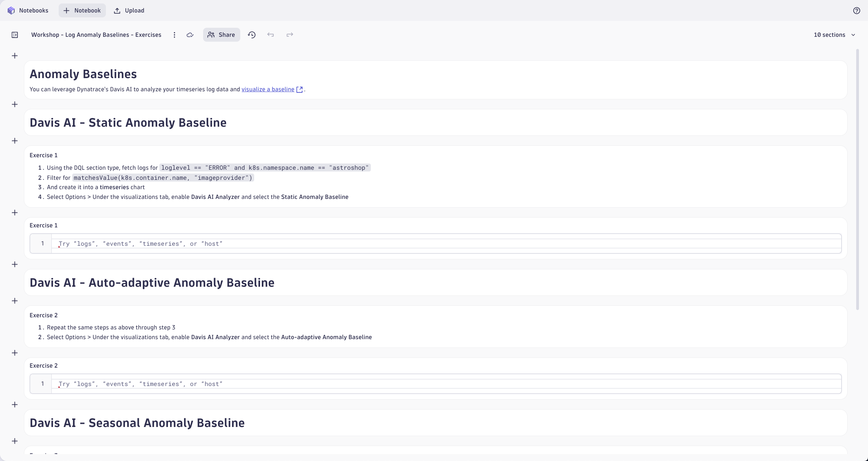This screenshot has height=461, width=868.
Task: Open version history clock icon
Action: (x=252, y=35)
